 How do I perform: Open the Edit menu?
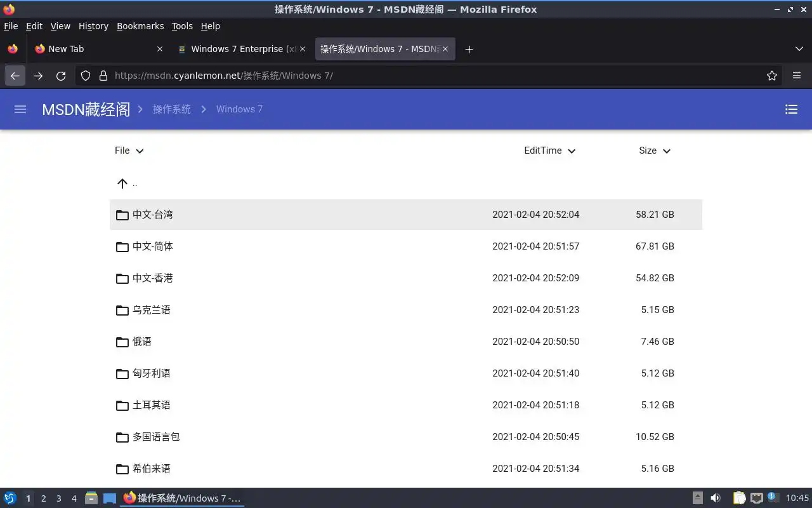pyautogui.click(x=34, y=26)
